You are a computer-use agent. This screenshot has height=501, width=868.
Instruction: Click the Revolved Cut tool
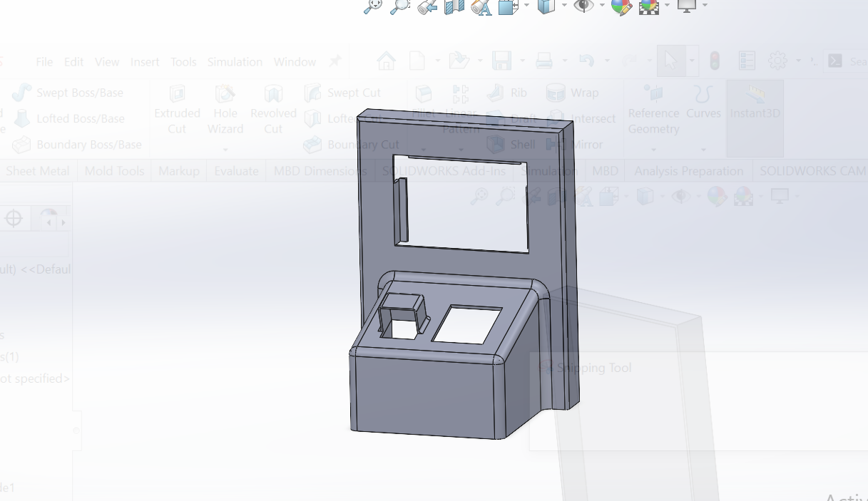[273, 109]
